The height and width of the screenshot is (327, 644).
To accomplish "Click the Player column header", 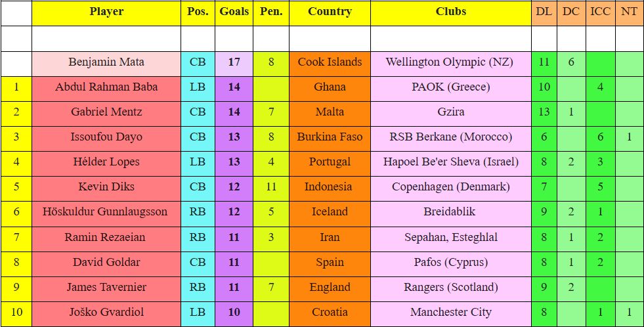I will (106, 12).
